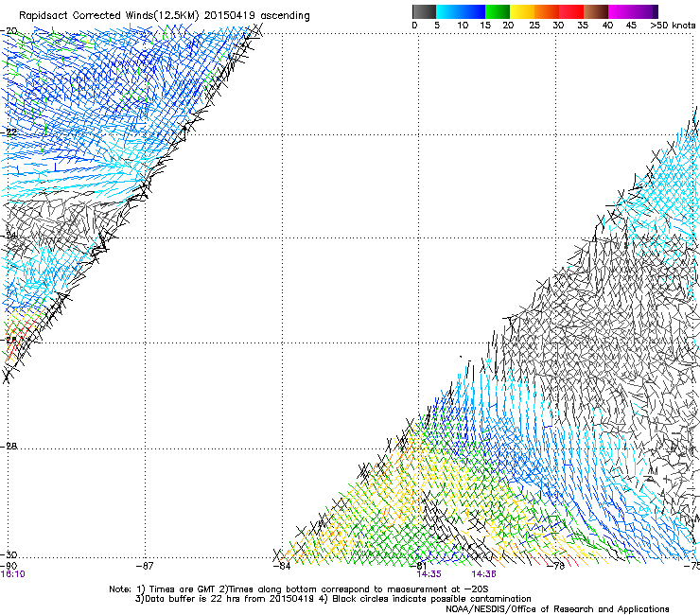Click the purple 14:35 time stamp
This screenshot has width=700, height=615.
(429, 574)
